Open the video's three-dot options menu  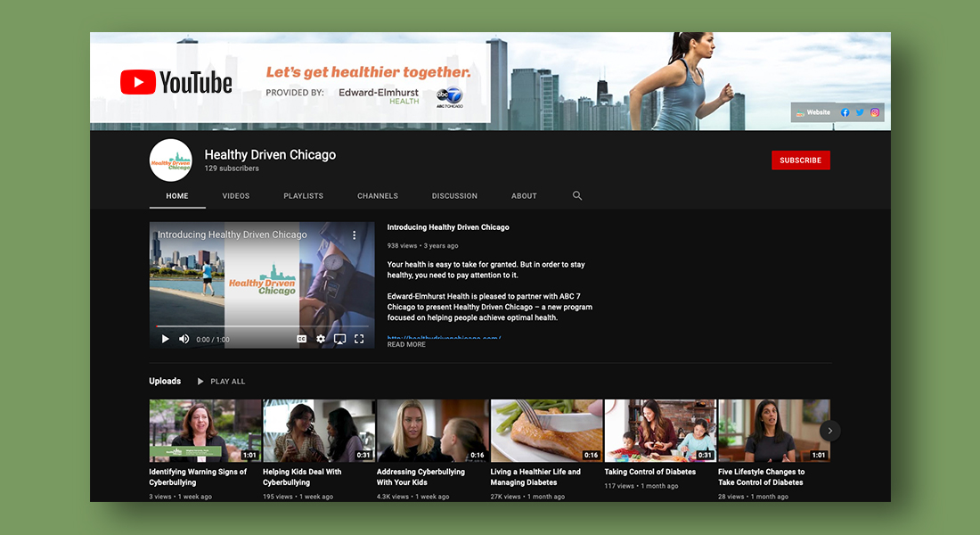(354, 235)
